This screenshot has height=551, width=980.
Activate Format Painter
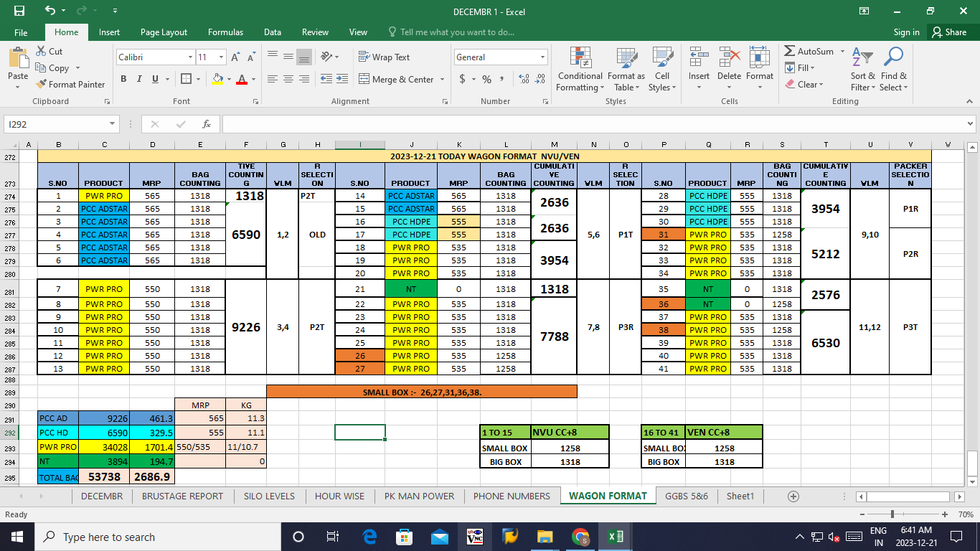tap(71, 85)
